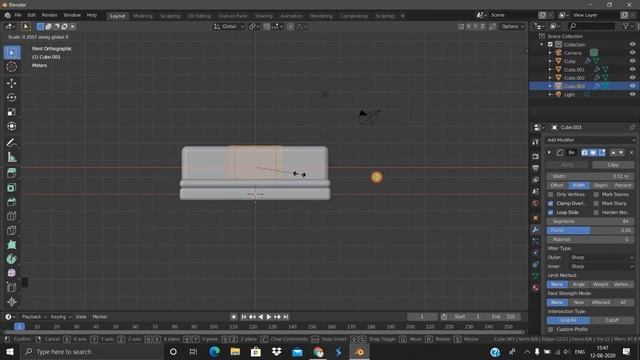Open the Inner miter type dropdown
Screen dimensions: 640x360
[602, 266]
